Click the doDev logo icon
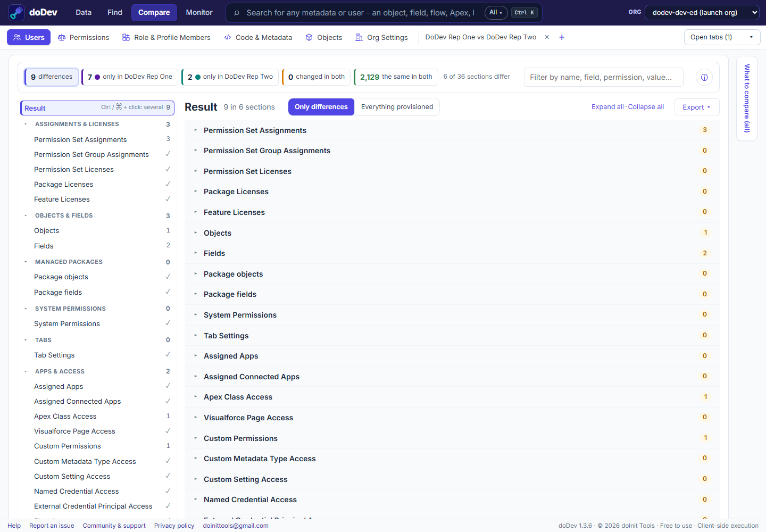This screenshot has height=532, width=766. coord(16,13)
